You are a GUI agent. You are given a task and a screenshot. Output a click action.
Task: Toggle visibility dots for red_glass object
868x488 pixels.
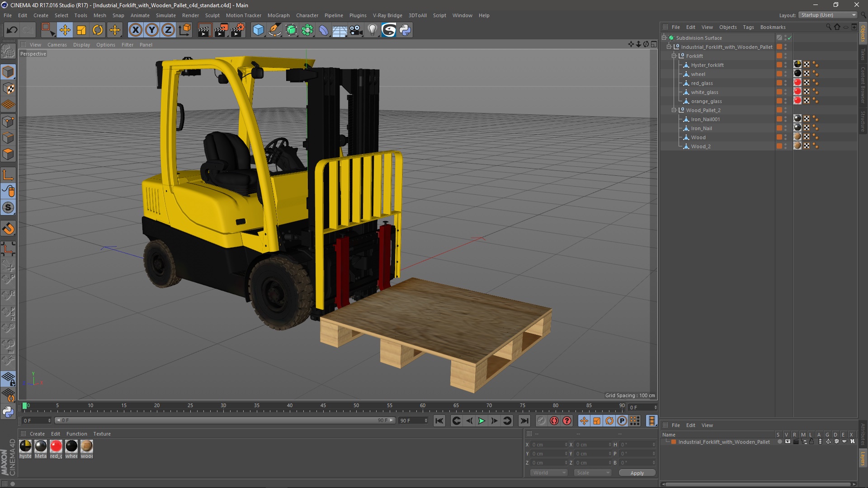click(786, 83)
